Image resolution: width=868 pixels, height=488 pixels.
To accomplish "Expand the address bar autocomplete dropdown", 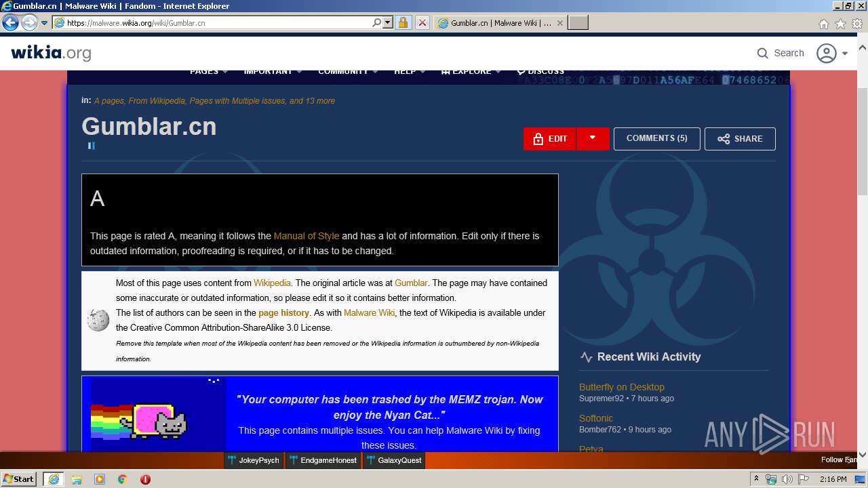I will pos(388,22).
